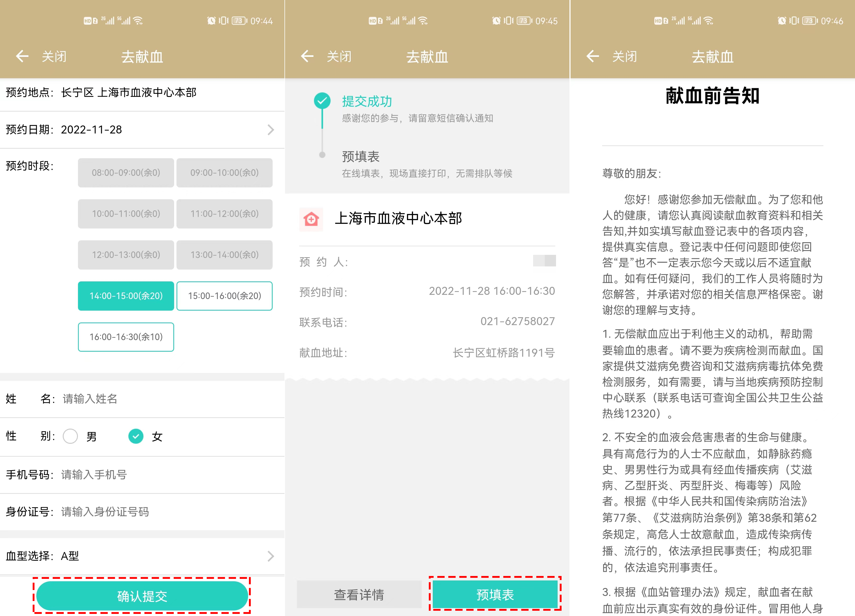The image size is (855, 616).
Task: Open the 预约日期 date picker chevron
Action: click(270, 130)
